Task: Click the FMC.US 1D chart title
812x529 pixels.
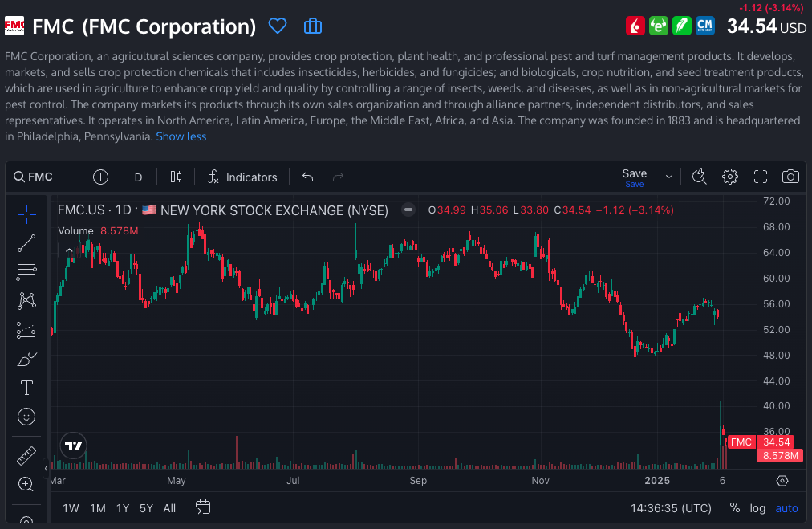Action: pos(223,210)
